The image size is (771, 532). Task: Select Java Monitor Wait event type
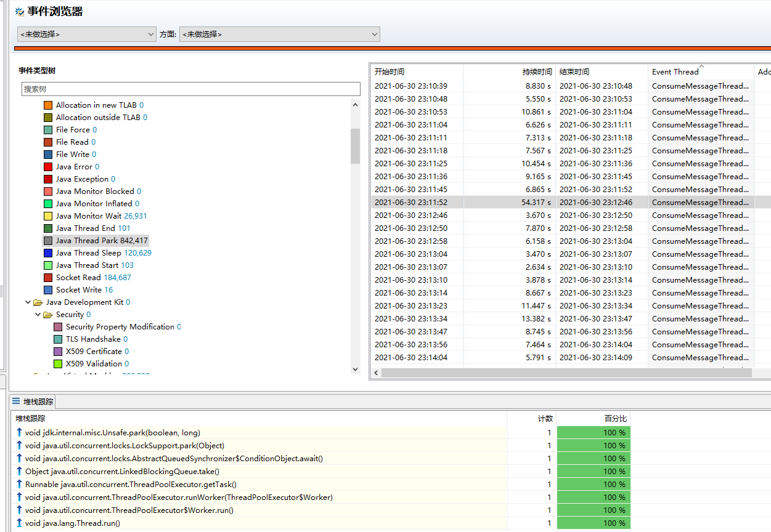pos(88,216)
